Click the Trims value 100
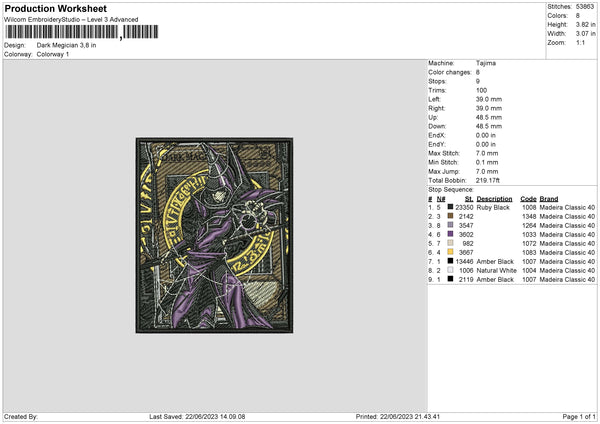The image size is (600, 424). (481, 90)
